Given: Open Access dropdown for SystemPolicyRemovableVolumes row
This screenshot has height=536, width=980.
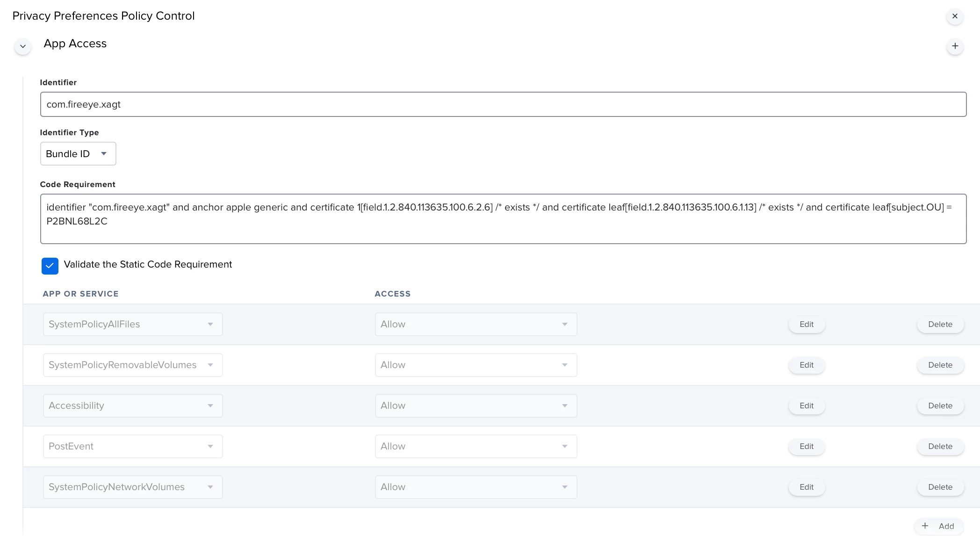Looking at the screenshot, I should (476, 365).
